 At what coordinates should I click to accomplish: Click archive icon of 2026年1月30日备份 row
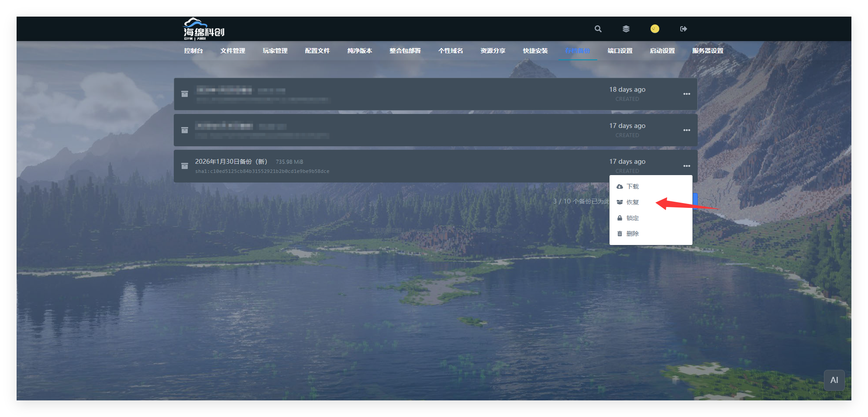pyautogui.click(x=185, y=166)
